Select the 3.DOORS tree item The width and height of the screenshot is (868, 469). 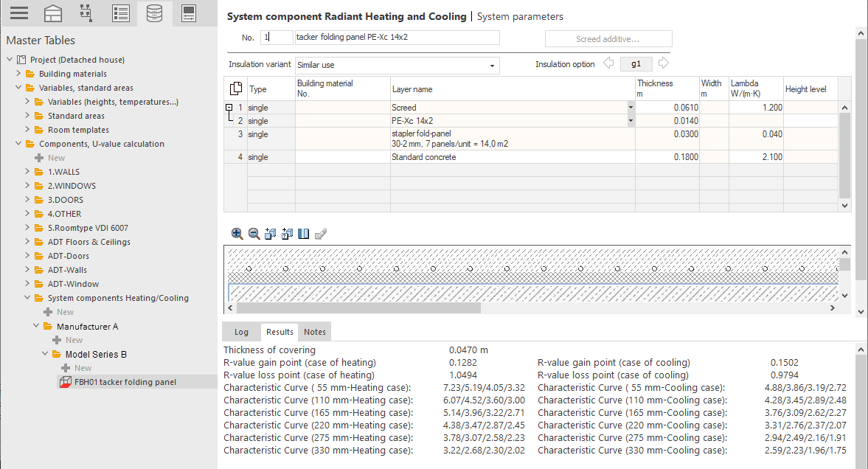(66, 200)
